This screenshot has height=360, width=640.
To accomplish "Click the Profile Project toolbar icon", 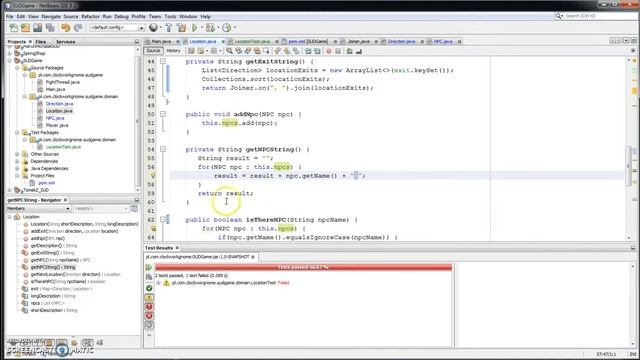I will point(227,28).
